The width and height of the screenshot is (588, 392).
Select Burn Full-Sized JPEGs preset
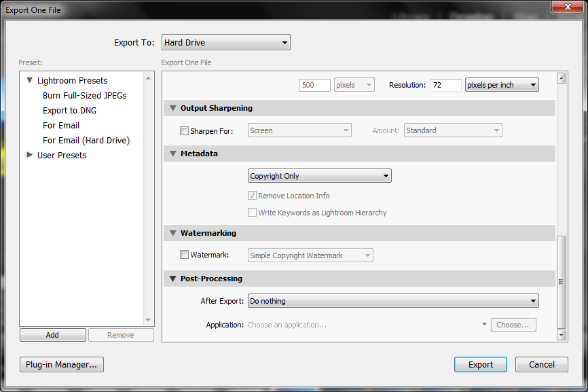(85, 96)
